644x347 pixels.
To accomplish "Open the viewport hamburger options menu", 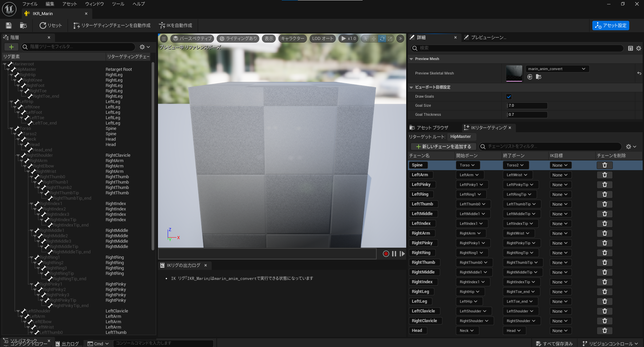I will (164, 39).
